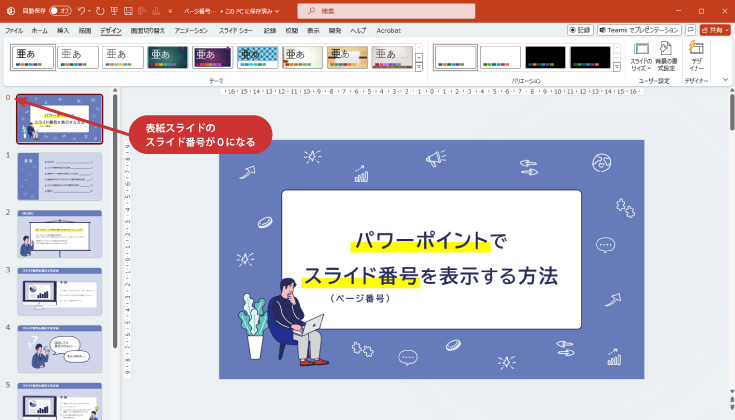Switch to the 挿入 tab
This screenshot has height=420, width=735.
63,30
